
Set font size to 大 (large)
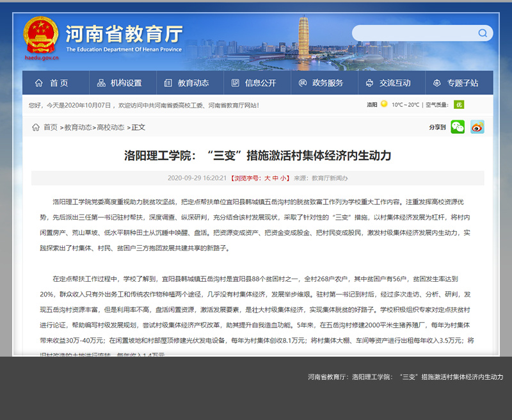coord(268,178)
